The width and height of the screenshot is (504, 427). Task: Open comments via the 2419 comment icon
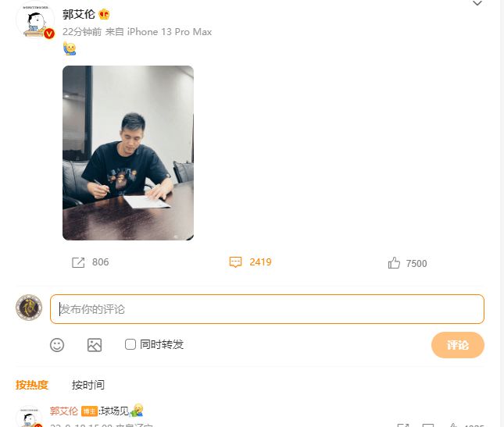tap(235, 262)
